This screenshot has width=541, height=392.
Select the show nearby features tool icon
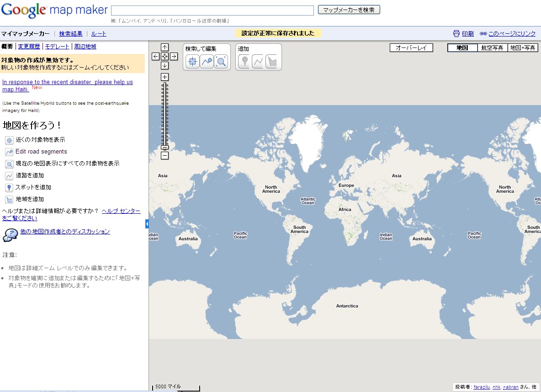(192, 61)
